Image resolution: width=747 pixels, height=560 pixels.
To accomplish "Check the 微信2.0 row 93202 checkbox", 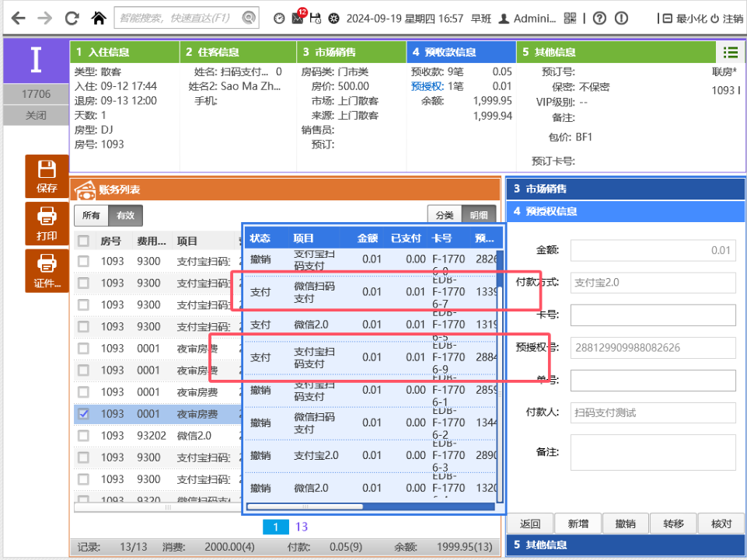I will [83, 436].
